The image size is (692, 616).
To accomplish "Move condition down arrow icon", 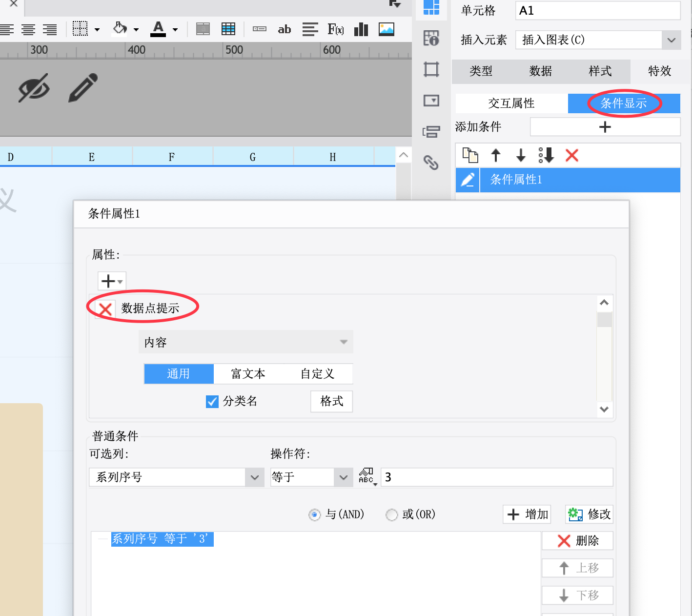I will pyautogui.click(x=521, y=155).
